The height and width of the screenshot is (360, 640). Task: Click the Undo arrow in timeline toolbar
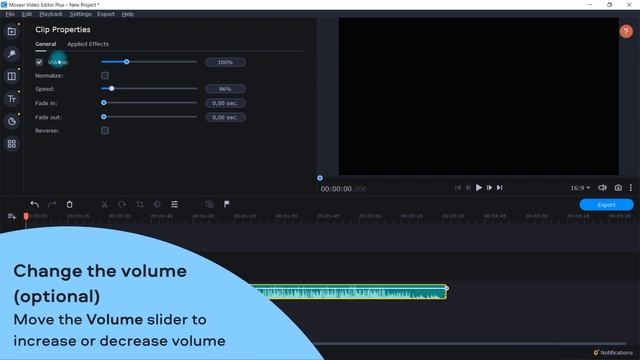tap(35, 204)
